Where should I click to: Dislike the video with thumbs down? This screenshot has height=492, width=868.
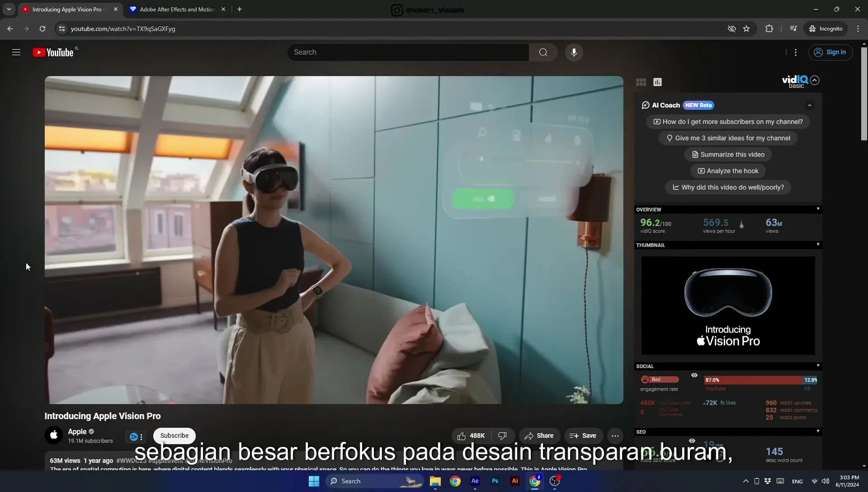point(502,436)
